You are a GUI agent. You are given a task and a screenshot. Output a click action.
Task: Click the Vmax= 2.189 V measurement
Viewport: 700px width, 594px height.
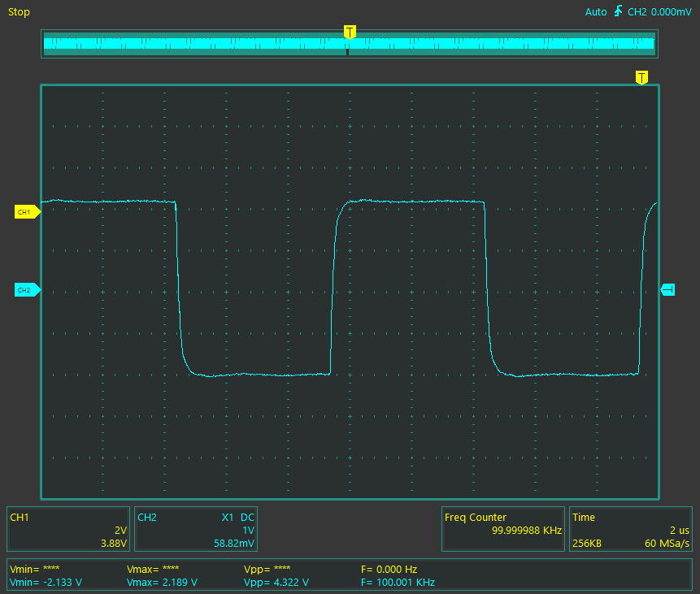[162, 583]
